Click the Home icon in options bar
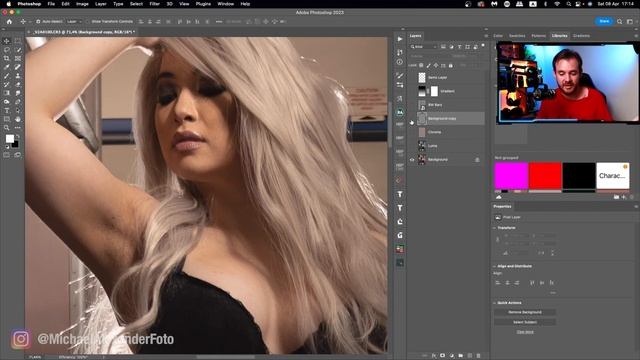Image resolution: width=640 pixels, height=360 pixels. click(9, 22)
